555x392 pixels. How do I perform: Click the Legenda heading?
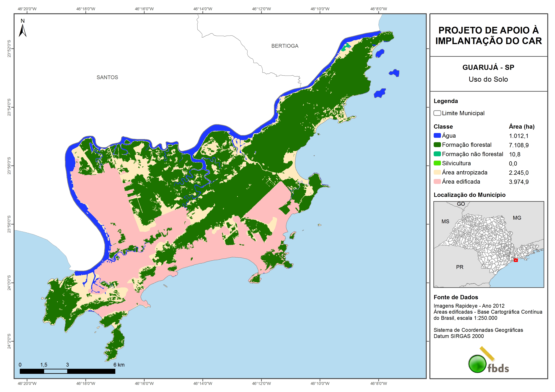pos(446,101)
